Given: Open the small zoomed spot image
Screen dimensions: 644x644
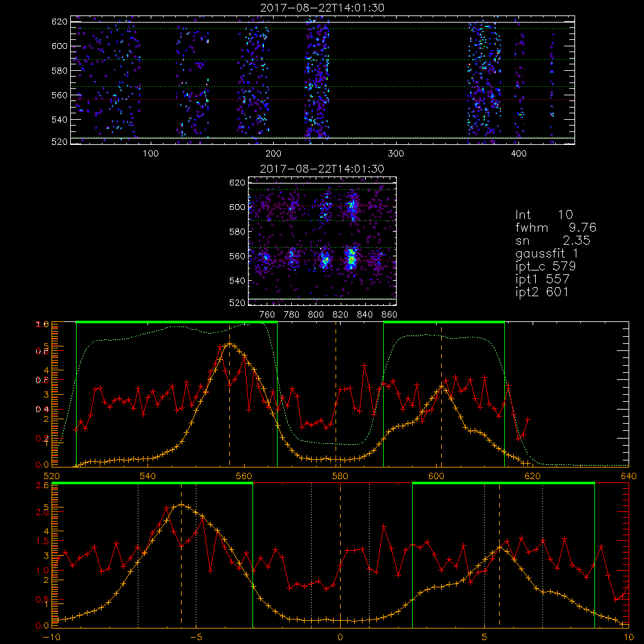Looking at the screenshot, I should tap(322, 241).
